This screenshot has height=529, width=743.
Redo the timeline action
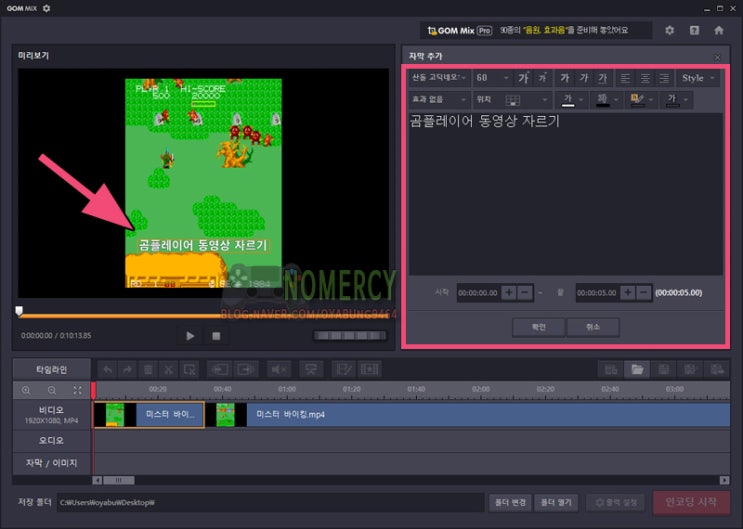[127, 370]
